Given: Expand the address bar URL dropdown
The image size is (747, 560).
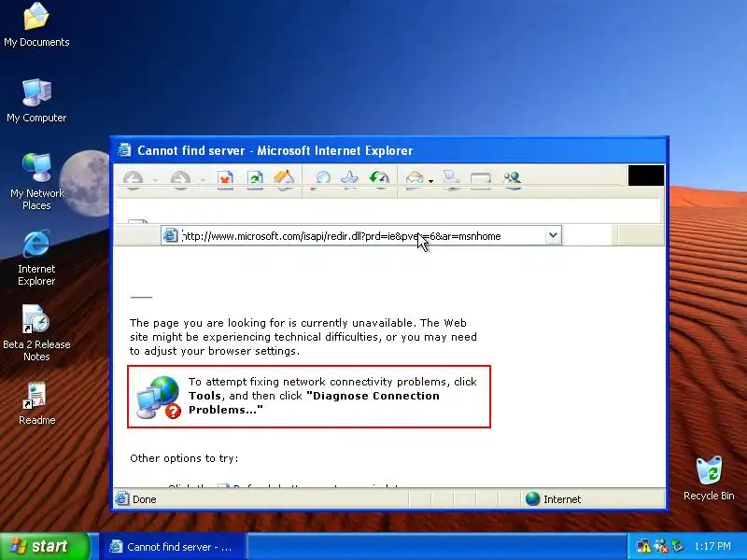Looking at the screenshot, I should pyautogui.click(x=553, y=235).
